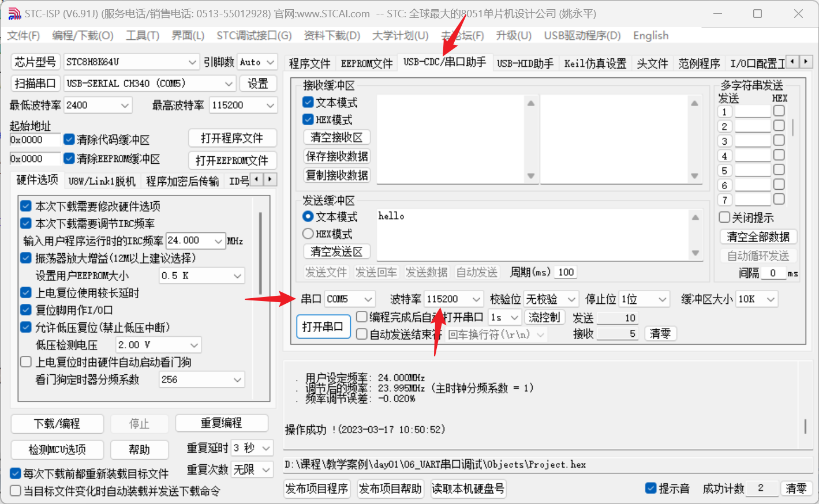
Task: Open 看门狗定时器分频系数 256 dropdown
Action: pyautogui.click(x=202, y=379)
